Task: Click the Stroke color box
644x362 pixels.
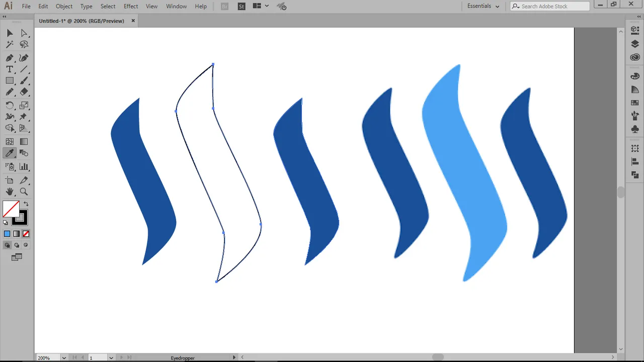Action: [20, 218]
